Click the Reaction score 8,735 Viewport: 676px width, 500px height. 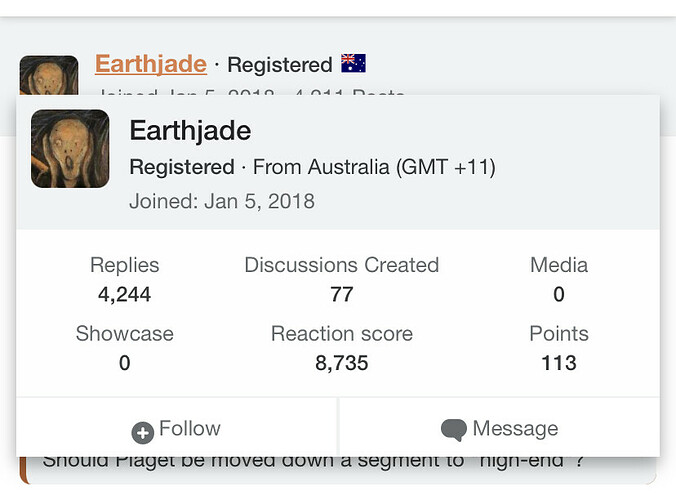click(341, 363)
